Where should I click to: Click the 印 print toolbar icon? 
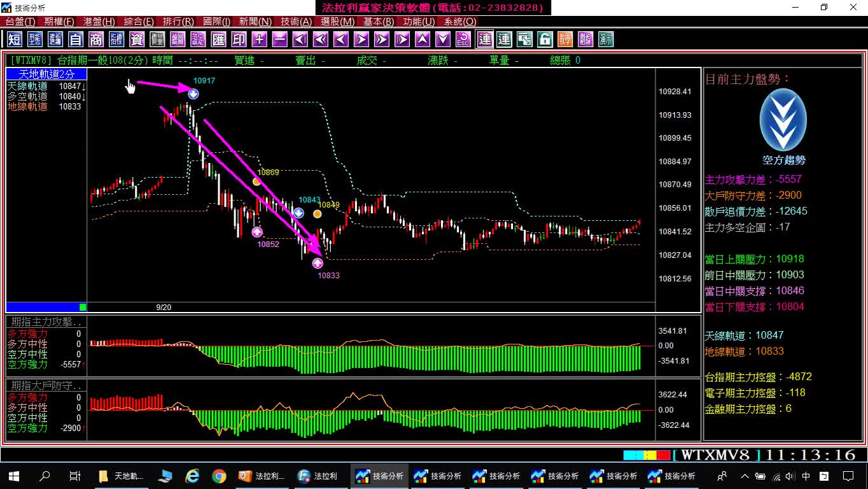pos(239,39)
